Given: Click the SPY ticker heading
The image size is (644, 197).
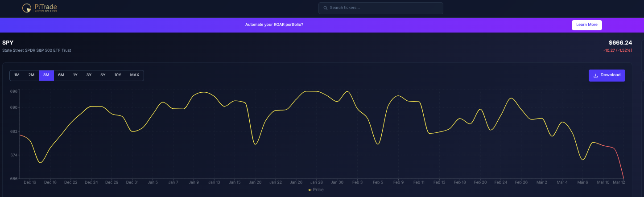Looking at the screenshot, I should [8, 43].
